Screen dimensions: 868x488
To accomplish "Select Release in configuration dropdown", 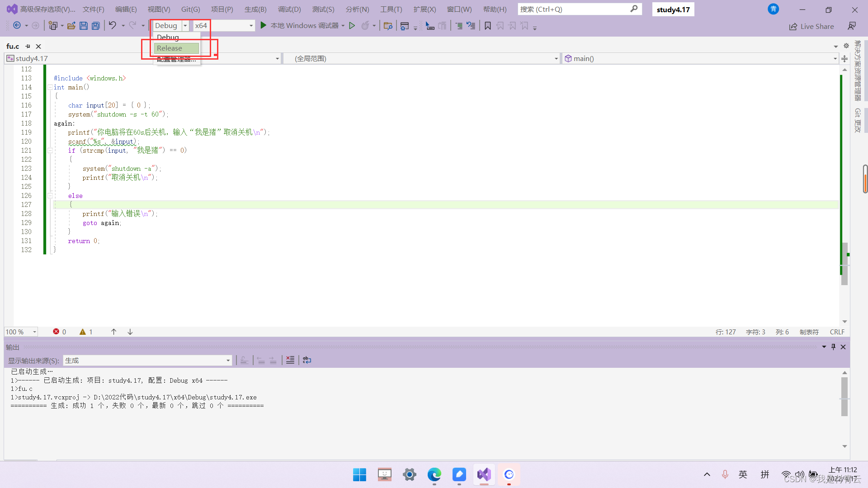I will (x=176, y=48).
